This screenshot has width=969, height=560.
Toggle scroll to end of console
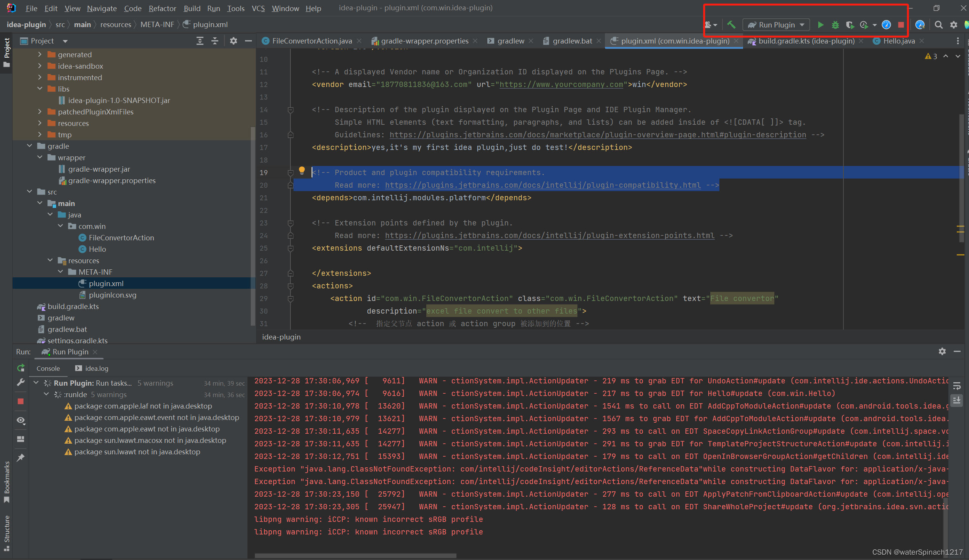pos(957,400)
